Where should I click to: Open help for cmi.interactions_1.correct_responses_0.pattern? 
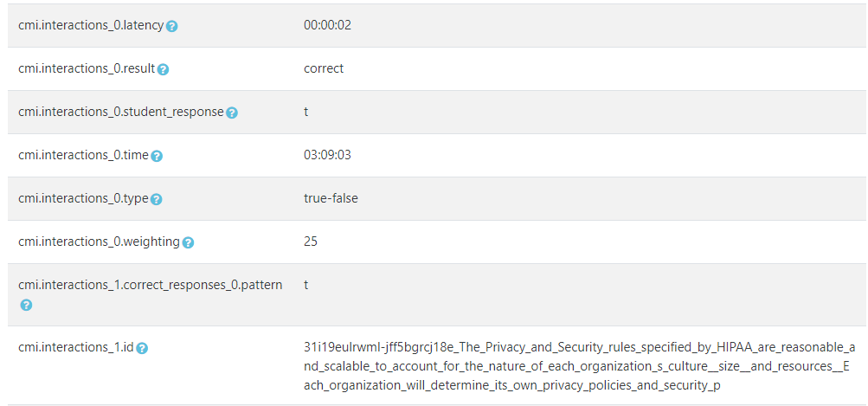(26, 305)
